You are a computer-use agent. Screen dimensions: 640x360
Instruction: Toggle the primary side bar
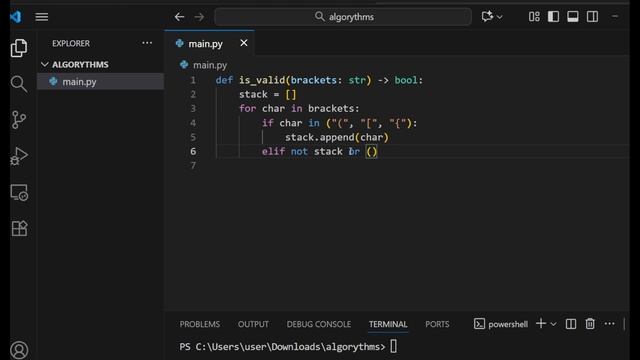click(x=553, y=17)
